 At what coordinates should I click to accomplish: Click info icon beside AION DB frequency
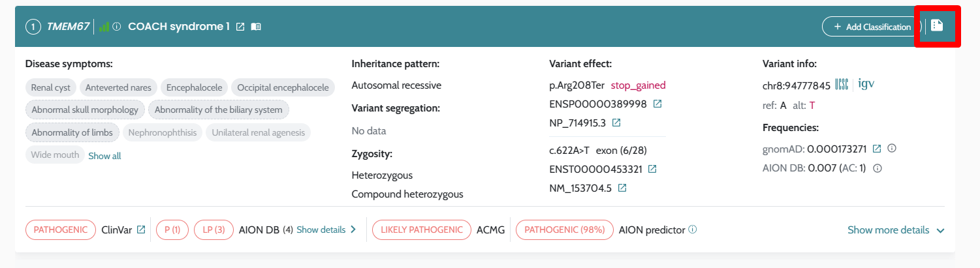(x=878, y=168)
